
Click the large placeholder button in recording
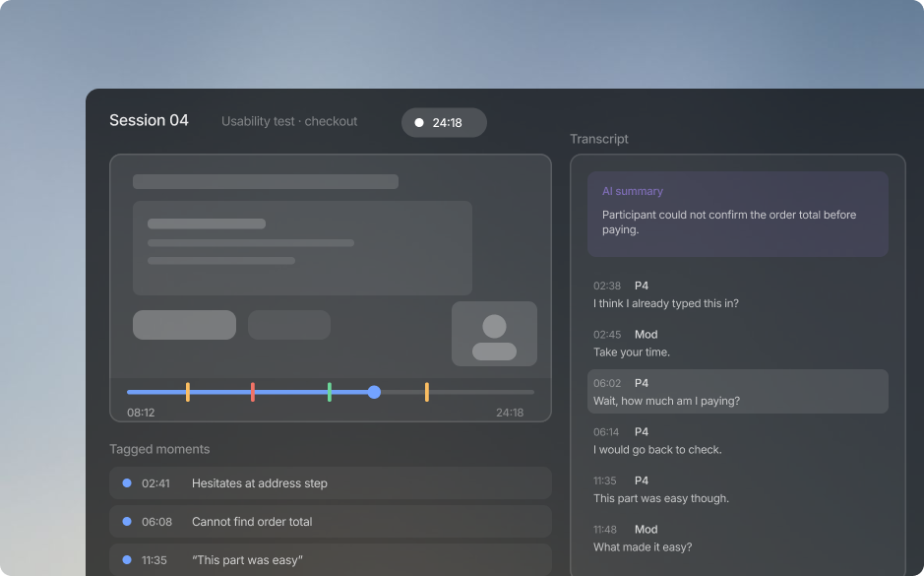point(184,325)
